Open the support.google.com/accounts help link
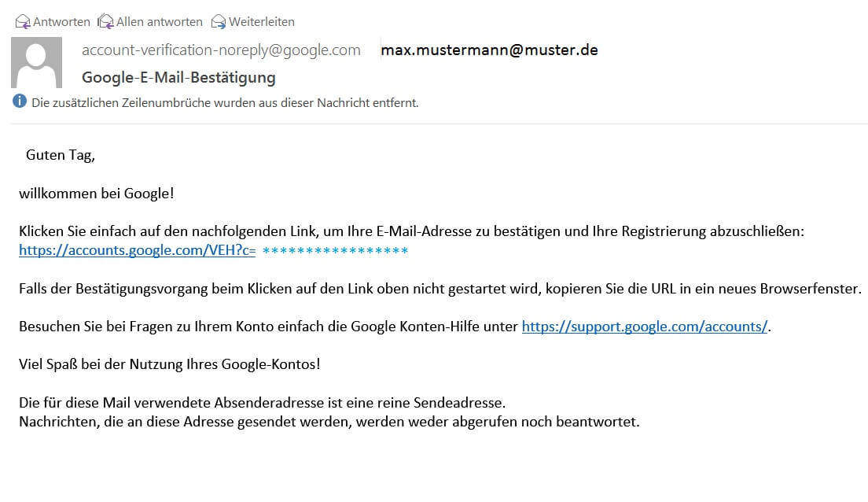 [645, 327]
